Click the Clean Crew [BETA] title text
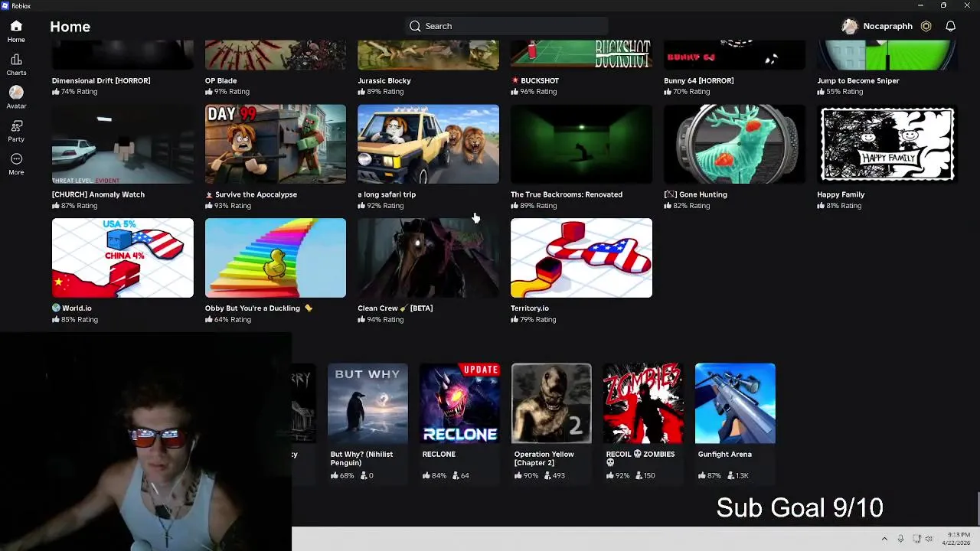 [x=395, y=308]
